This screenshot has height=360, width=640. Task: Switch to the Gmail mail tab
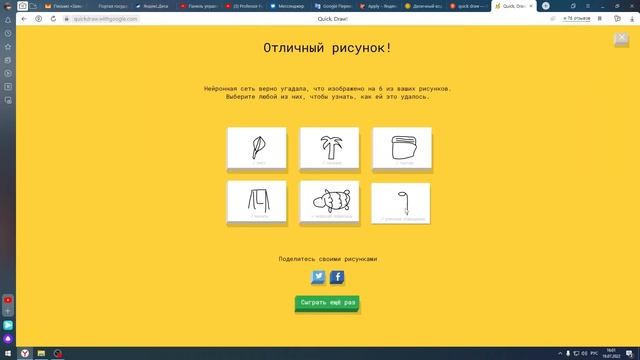(63, 6)
